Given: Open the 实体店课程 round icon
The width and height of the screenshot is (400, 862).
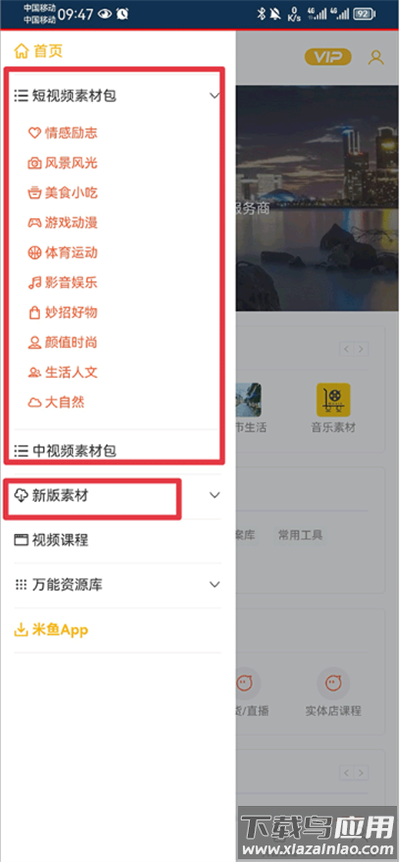Looking at the screenshot, I should click(333, 684).
